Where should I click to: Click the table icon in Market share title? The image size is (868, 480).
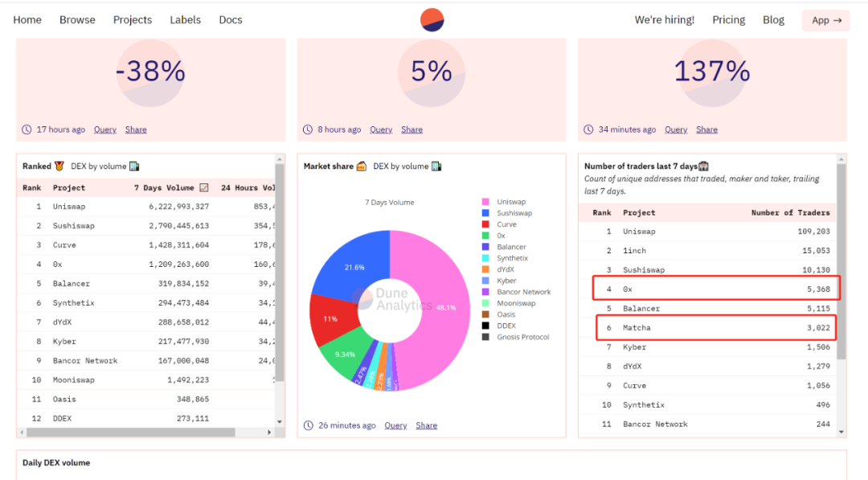click(436, 166)
